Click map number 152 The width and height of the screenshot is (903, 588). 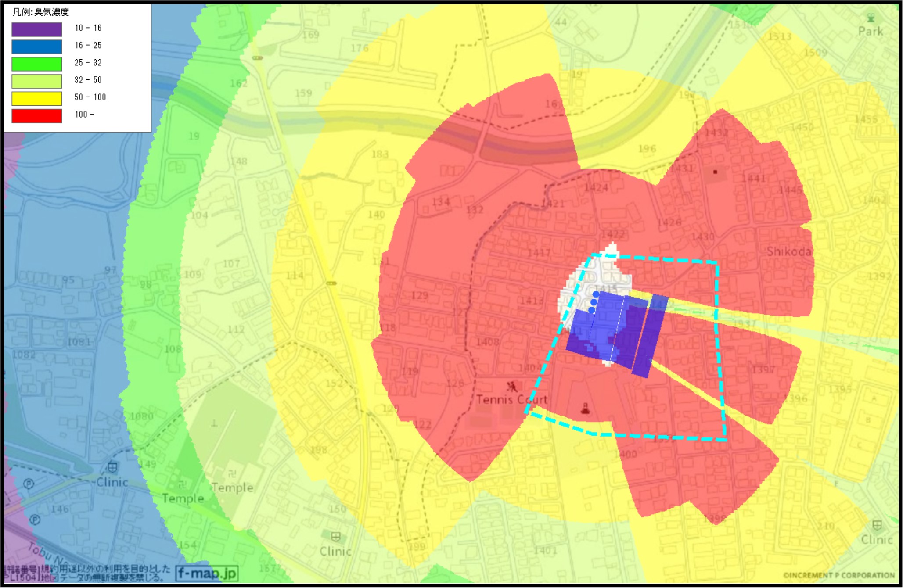pos(334,383)
